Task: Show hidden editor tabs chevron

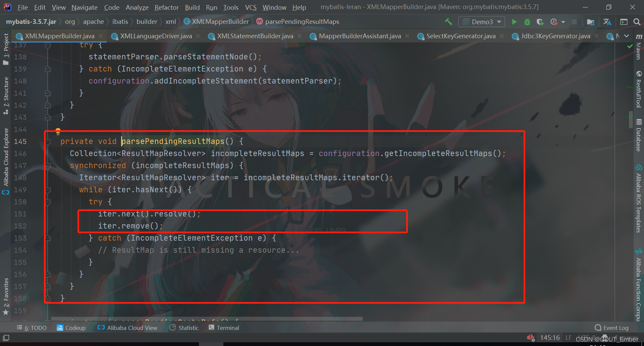Action: 627,36
